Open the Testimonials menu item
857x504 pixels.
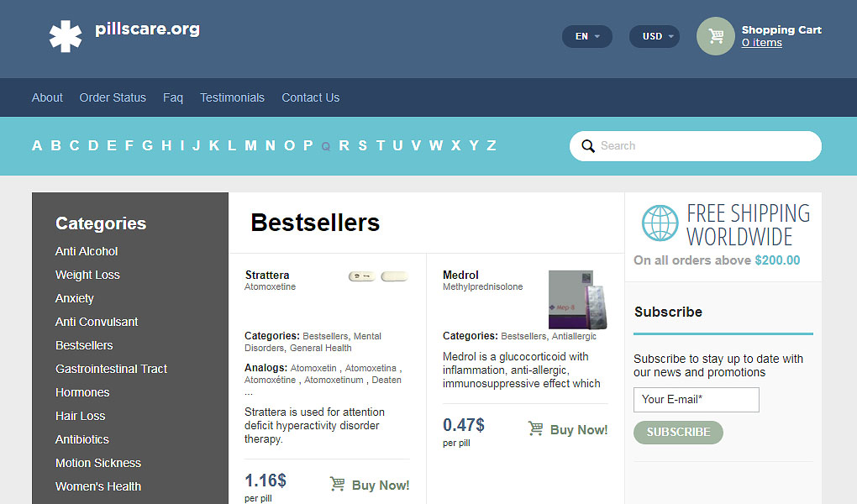(x=232, y=97)
